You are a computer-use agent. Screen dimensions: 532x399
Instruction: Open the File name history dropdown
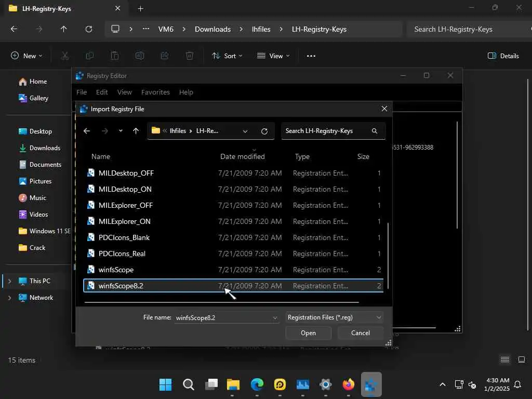275,318
